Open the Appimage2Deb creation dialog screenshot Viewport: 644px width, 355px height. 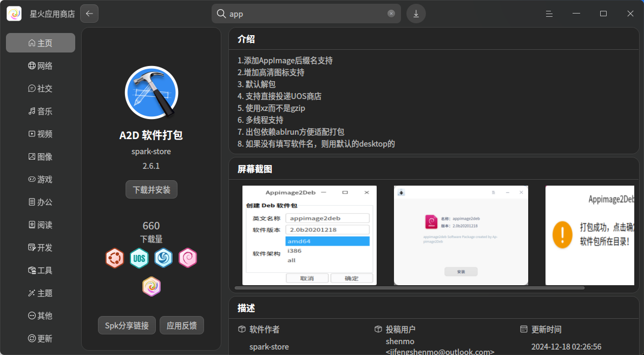pyautogui.click(x=309, y=235)
